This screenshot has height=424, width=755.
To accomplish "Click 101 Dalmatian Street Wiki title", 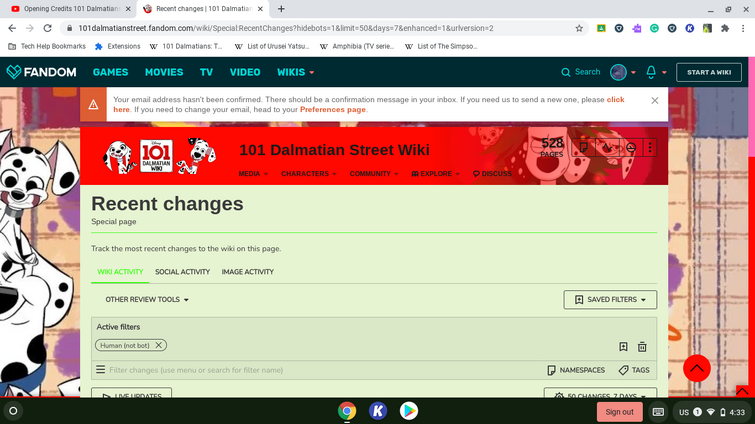I will (334, 150).
